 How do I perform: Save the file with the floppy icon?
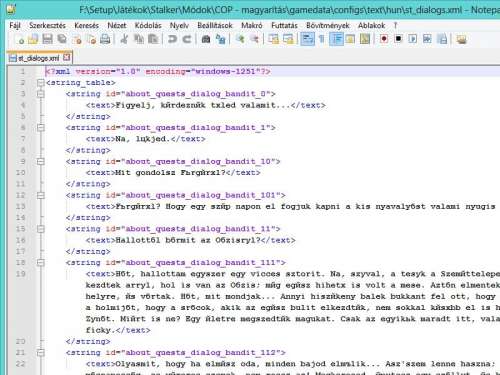click(x=47, y=39)
